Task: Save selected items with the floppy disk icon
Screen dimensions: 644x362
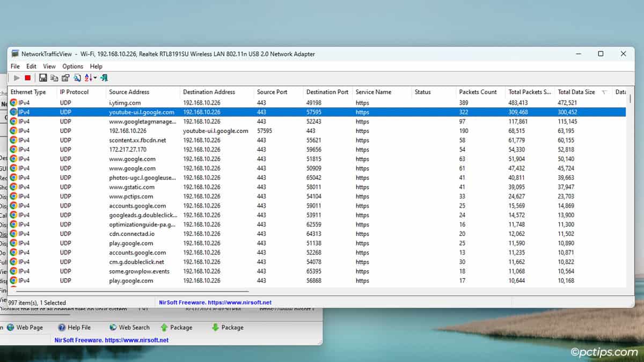Action: point(44,78)
